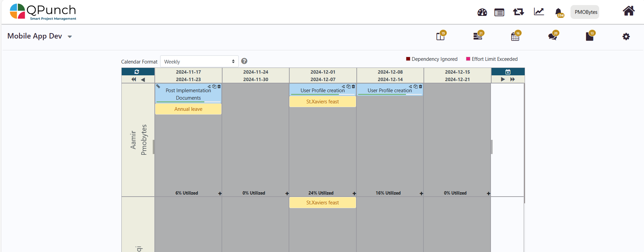644x252 pixels.
Task: Open the calendar tab with badge 16
Action: [515, 36]
